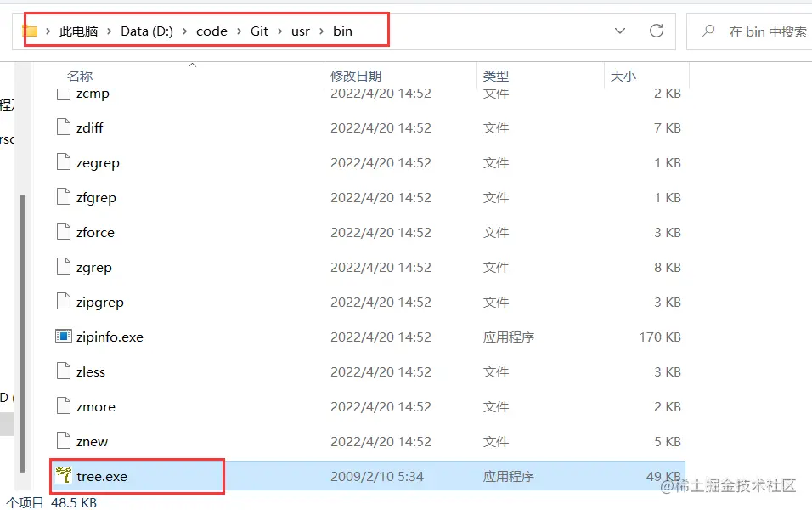Go to 此电脑 in the breadcrumb
The height and width of the screenshot is (510, 812).
(78, 31)
